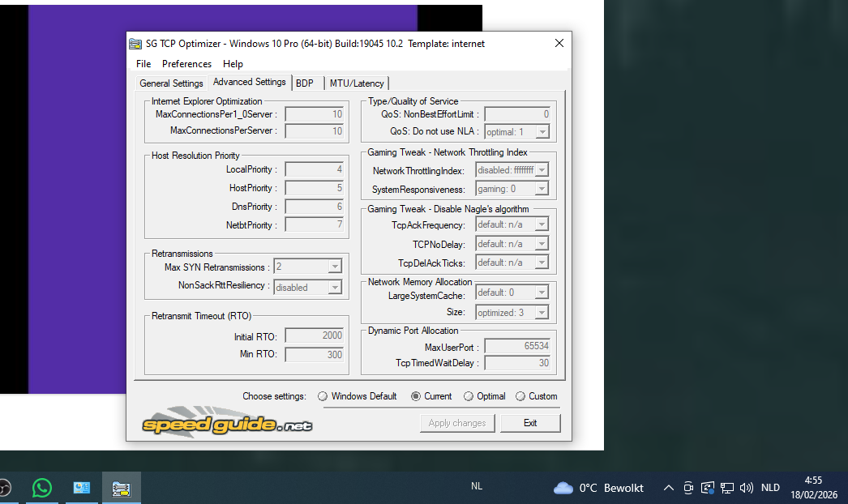Click the MaxConnectionsPer1_0Server field
This screenshot has height=504, width=848.
[315, 114]
